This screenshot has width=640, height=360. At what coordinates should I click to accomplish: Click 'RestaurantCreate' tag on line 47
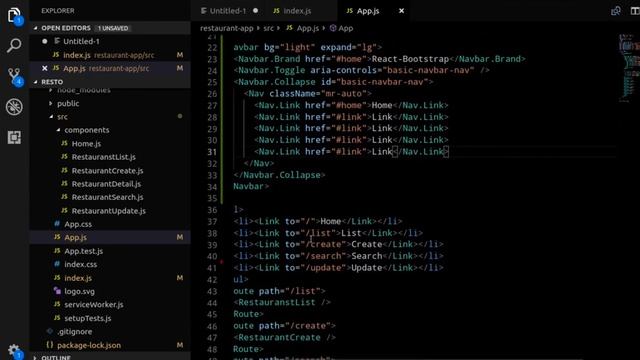279,338
